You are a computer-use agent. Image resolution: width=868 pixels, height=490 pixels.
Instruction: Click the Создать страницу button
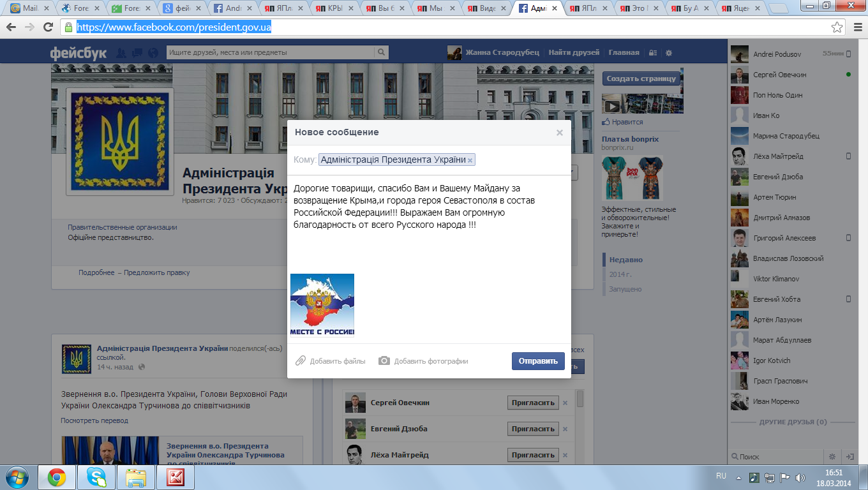click(640, 78)
